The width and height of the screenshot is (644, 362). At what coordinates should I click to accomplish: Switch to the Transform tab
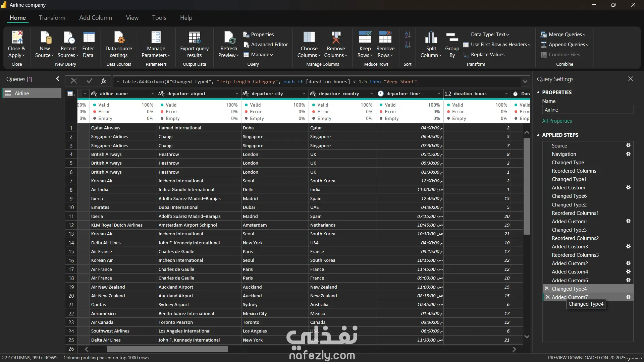52,18
